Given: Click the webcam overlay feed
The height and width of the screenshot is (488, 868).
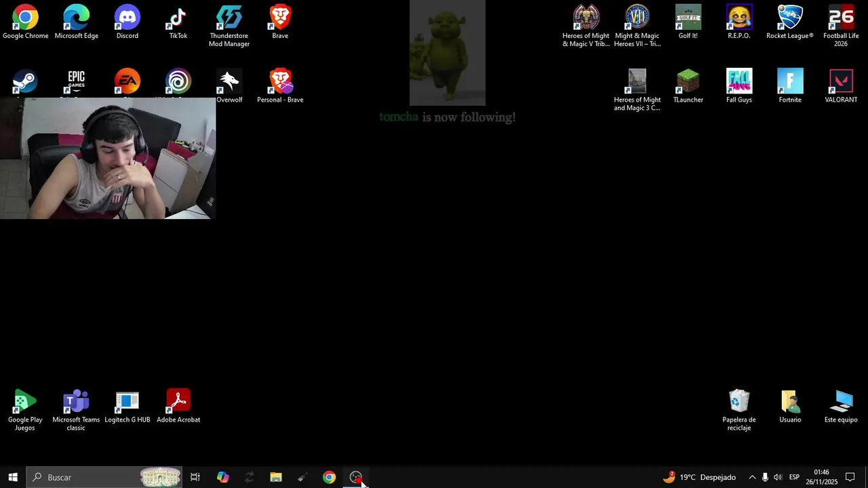Looking at the screenshot, I should 108,158.
